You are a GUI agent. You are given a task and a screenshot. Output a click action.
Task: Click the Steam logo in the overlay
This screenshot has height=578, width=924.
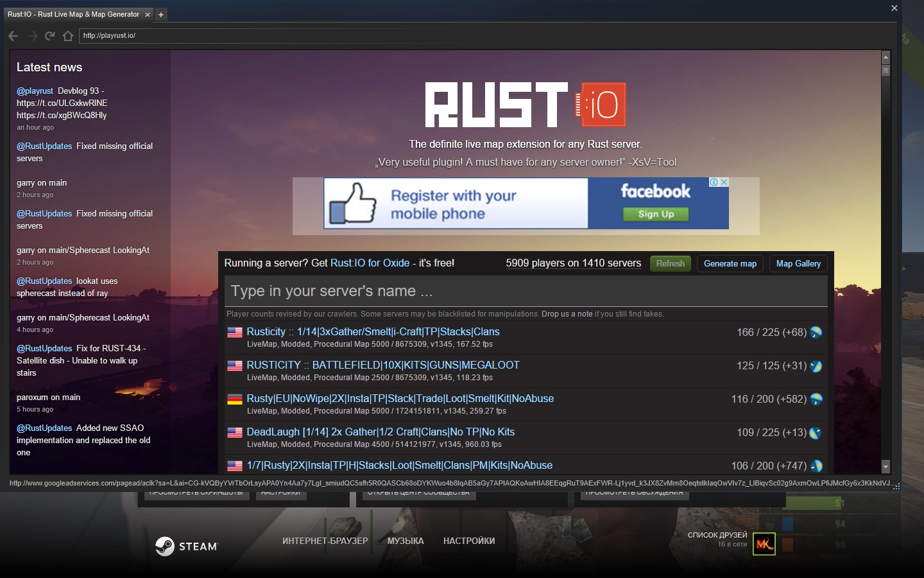pos(187,546)
